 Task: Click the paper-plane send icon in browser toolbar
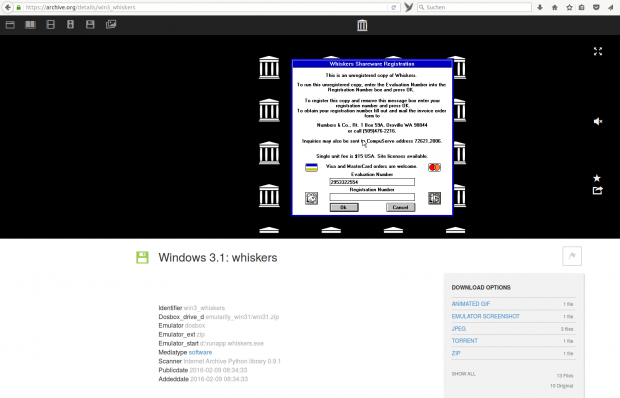coord(611,7)
